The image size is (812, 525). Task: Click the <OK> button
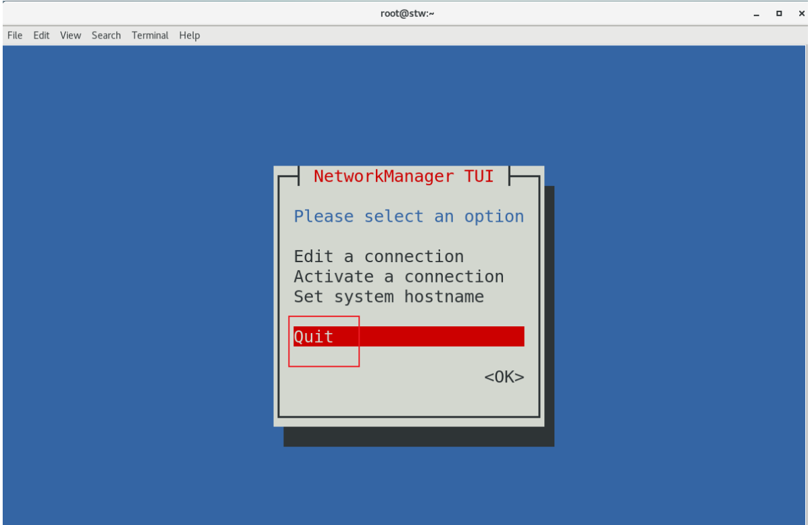(x=504, y=377)
